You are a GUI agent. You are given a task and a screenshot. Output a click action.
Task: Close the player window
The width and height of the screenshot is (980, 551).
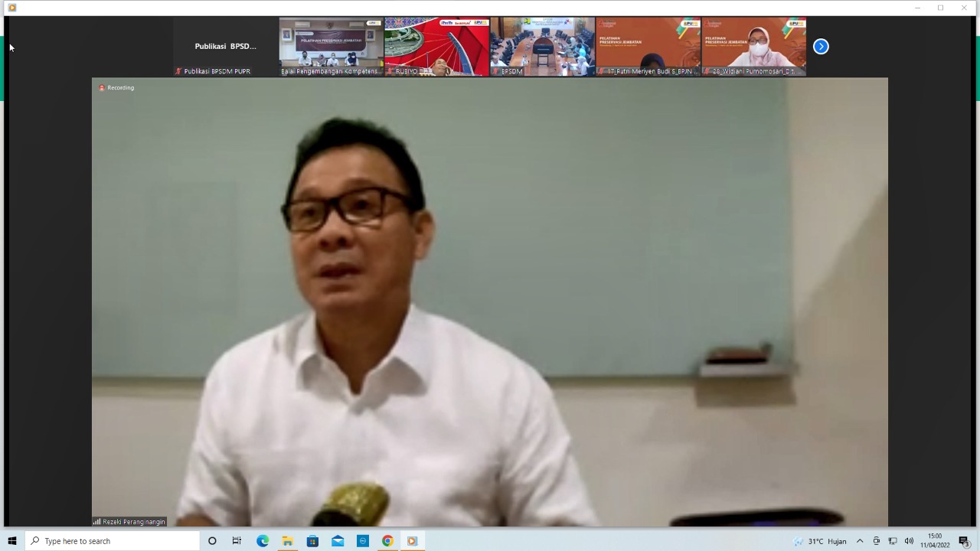[963, 8]
